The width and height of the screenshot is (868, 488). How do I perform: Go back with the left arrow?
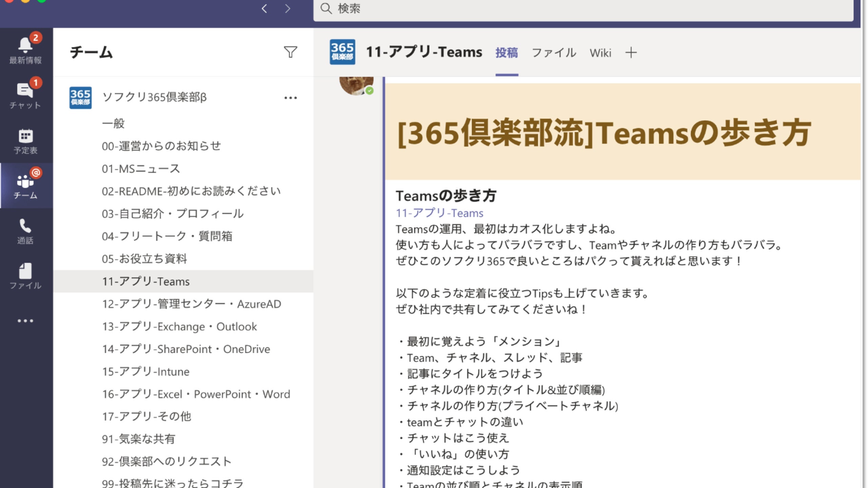(264, 8)
